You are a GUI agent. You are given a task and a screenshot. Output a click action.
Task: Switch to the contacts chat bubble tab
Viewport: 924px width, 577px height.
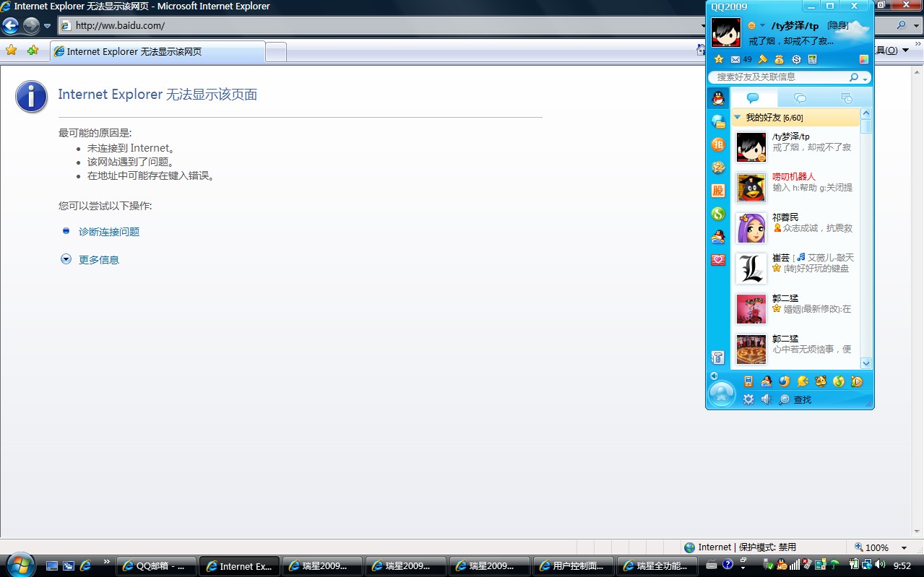[753, 98]
